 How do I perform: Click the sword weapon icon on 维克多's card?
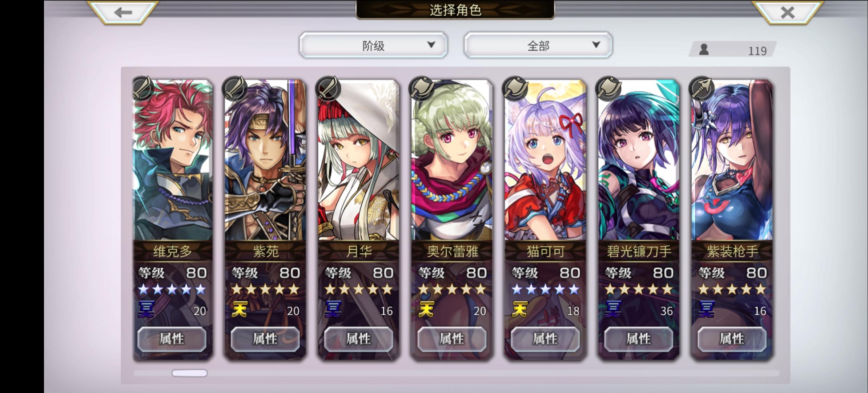pyautogui.click(x=142, y=88)
